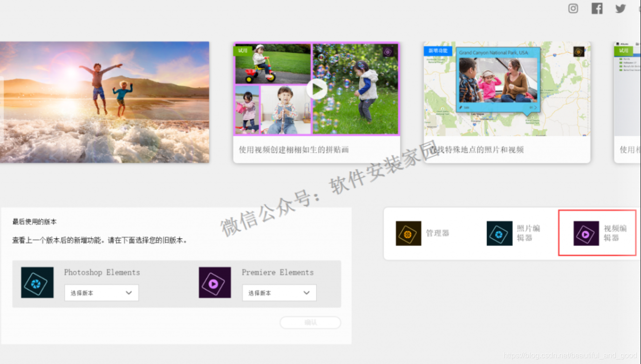Click the 新增功能 badge on the map card

click(437, 50)
